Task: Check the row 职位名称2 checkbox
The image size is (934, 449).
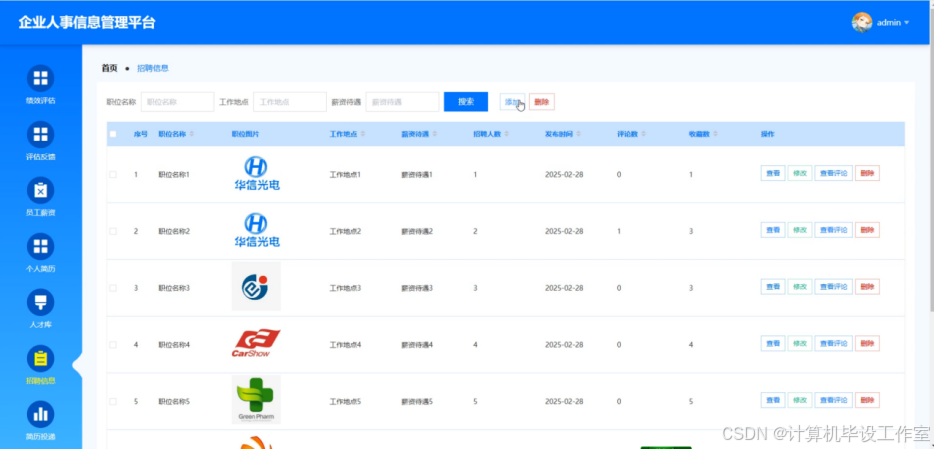Action: click(x=113, y=231)
